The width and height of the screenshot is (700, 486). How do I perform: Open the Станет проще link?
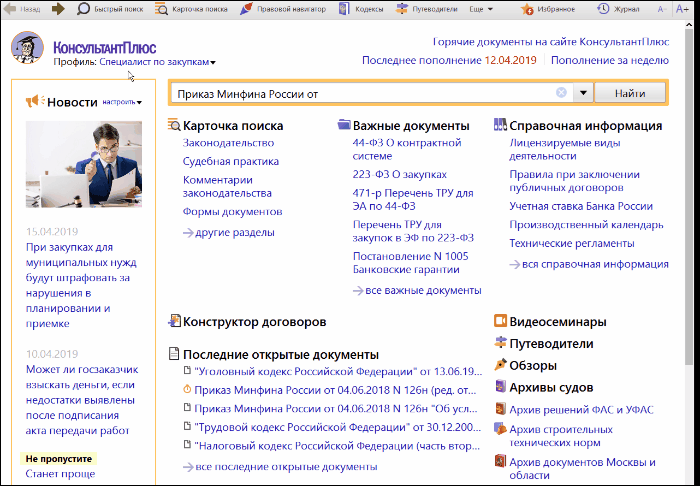point(60,474)
